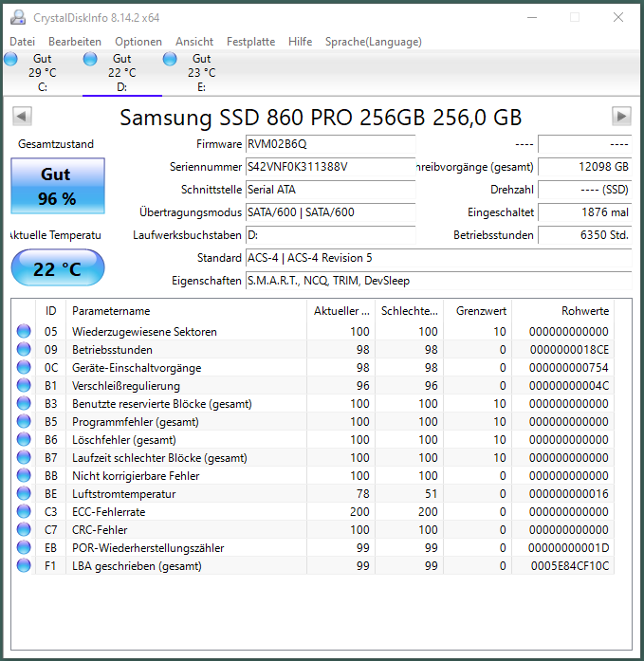Click status orb for ECC-Fehlerrate row
Image resolution: width=644 pixels, height=661 pixels.
pyautogui.click(x=24, y=512)
